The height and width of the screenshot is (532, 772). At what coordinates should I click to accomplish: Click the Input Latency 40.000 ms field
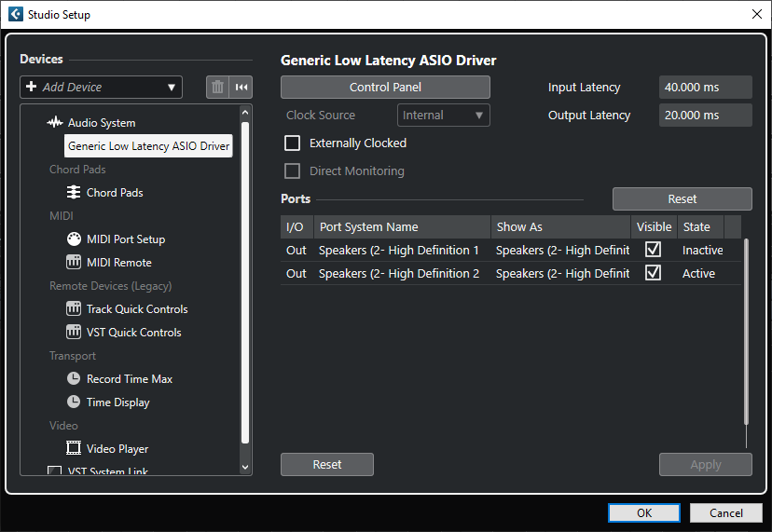tap(706, 87)
